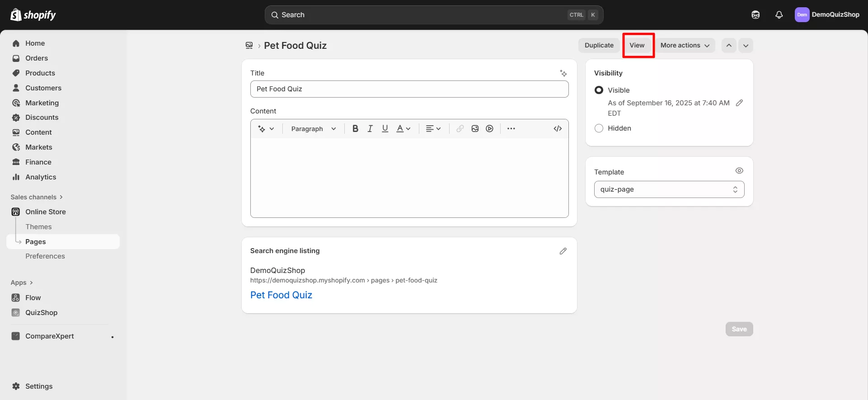Expand the Paragraph style dropdown
The image size is (868, 400).
pyautogui.click(x=314, y=129)
